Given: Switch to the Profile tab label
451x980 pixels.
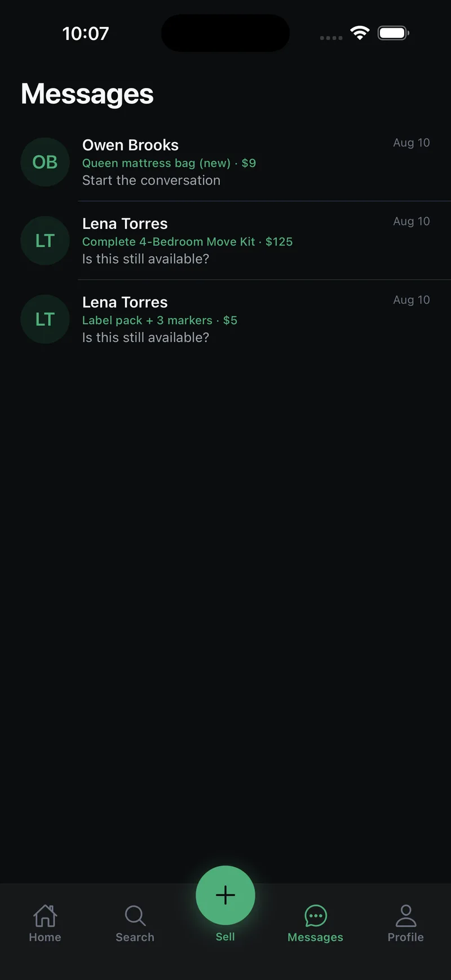Looking at the screenshot, I should [x=406, y=937].
